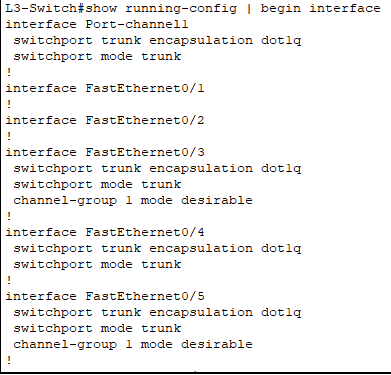Click the show running-config command line
This screenshot has width=391, height=375.
(x=193, y=8)
